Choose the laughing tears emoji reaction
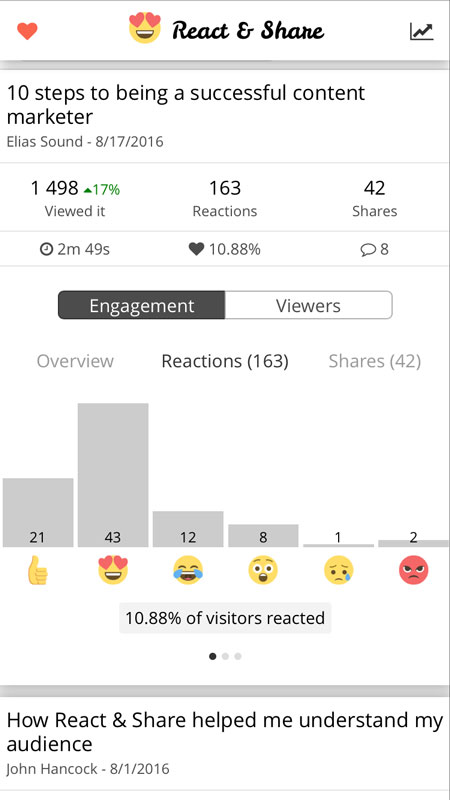The width and height of the screenshot is (450, 800). (188, 570)
